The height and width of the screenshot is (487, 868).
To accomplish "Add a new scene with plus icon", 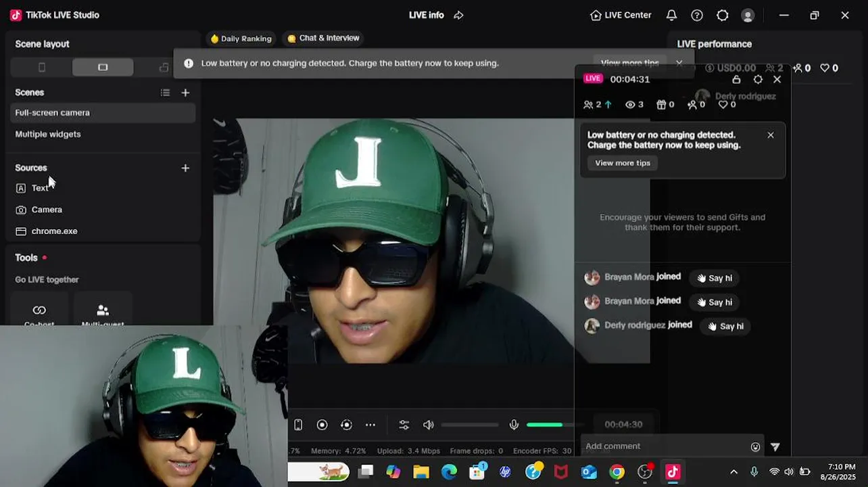I will coord(185,93).
